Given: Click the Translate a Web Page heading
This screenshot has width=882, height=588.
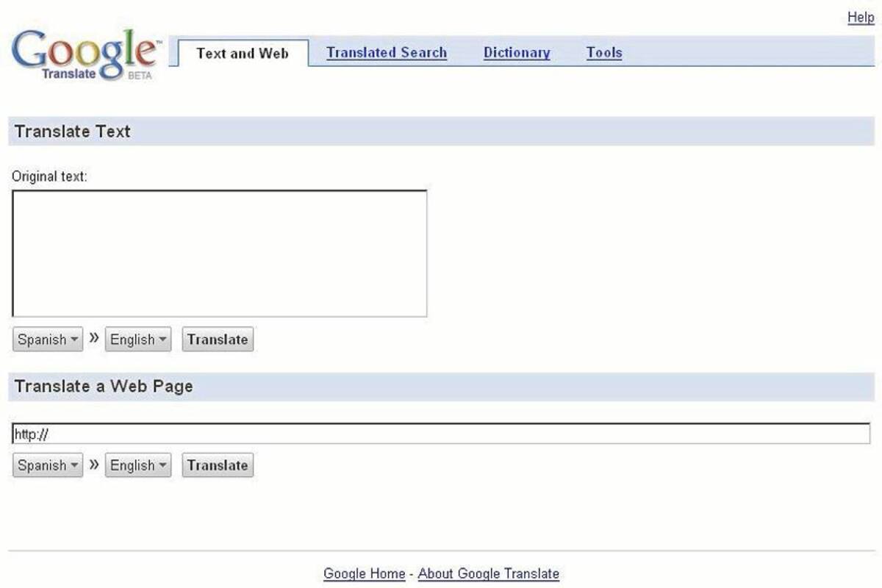Looking at the screenshot, I should (x=104, y=387).
